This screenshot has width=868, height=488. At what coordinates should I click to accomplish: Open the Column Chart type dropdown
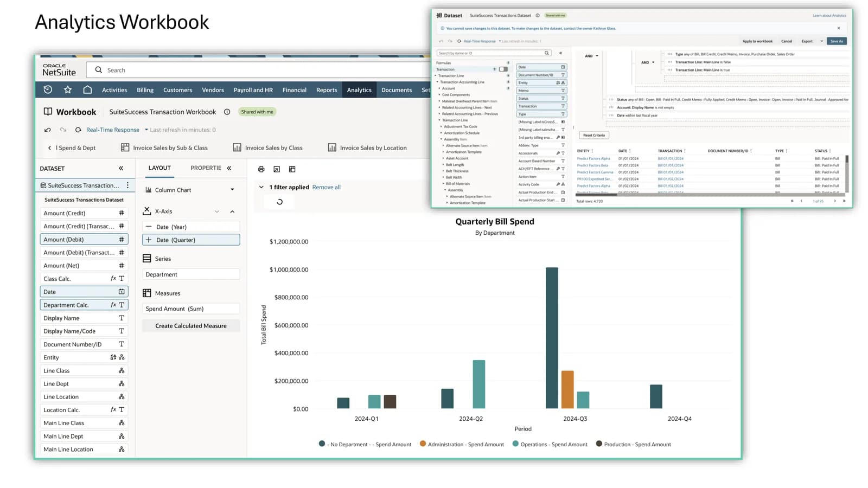pyautogui.click(x=232, y=190)
